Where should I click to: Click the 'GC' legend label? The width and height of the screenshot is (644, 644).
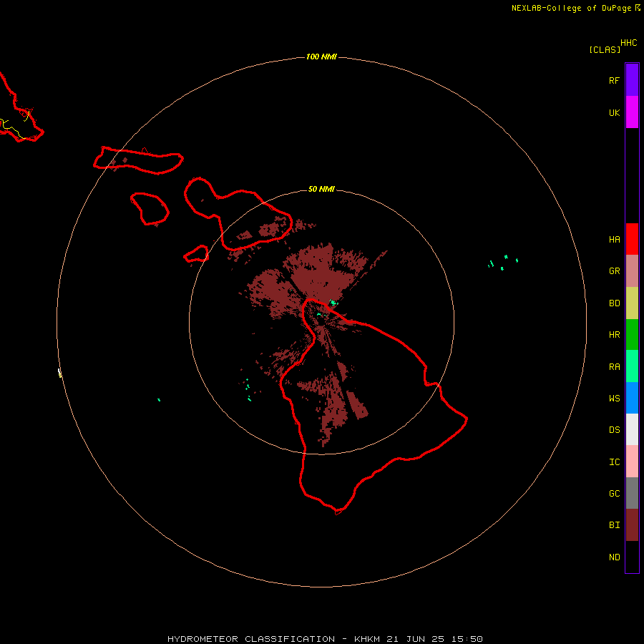tap(614, 494)
